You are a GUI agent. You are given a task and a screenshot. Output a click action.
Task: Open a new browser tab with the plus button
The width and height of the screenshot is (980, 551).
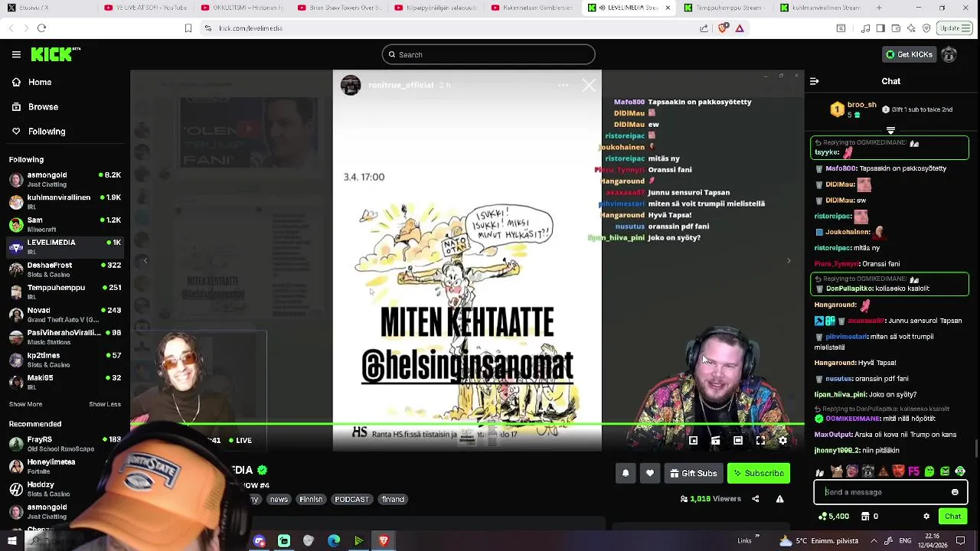878,8
